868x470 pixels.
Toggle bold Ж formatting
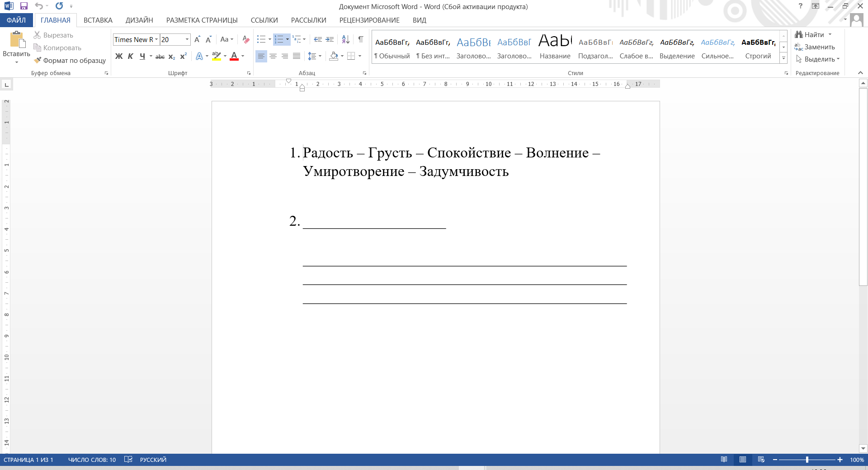point(119,57)
